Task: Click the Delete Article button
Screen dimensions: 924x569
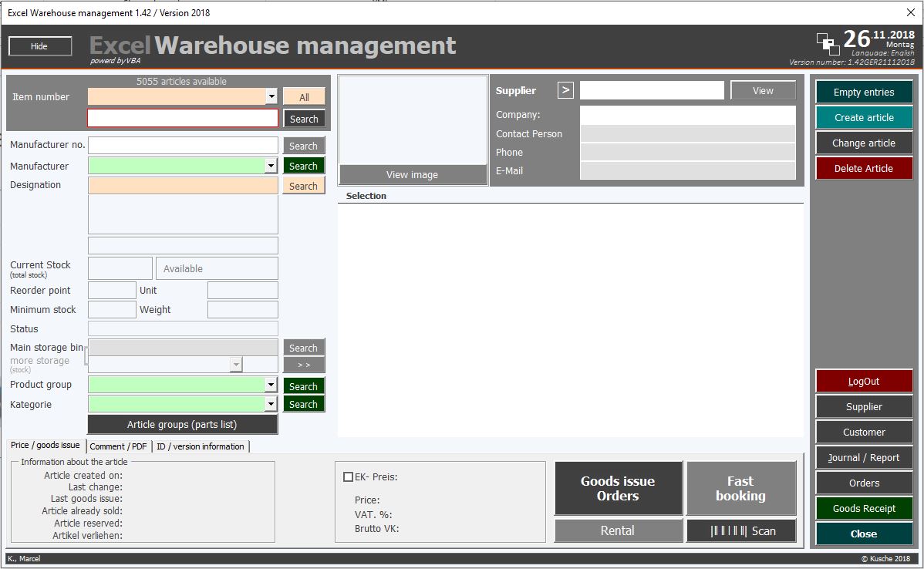Action: [x=863, y=168]
